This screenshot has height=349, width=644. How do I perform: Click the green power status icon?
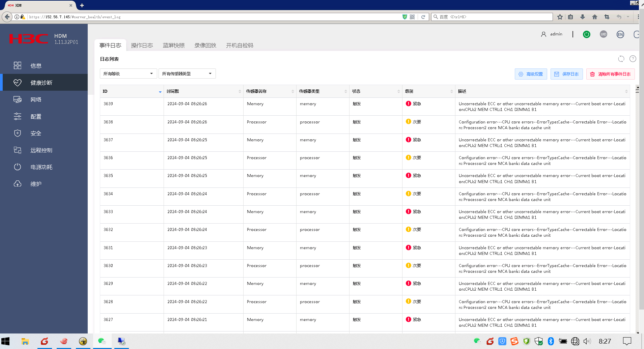587,34
